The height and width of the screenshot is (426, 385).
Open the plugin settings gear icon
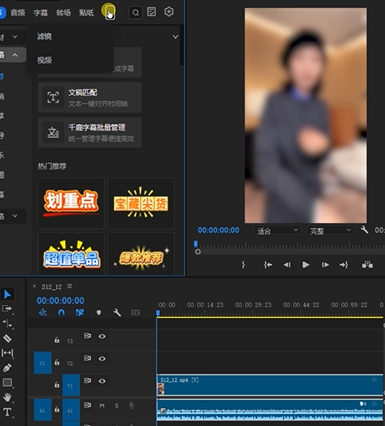click(x=169, y=12)
